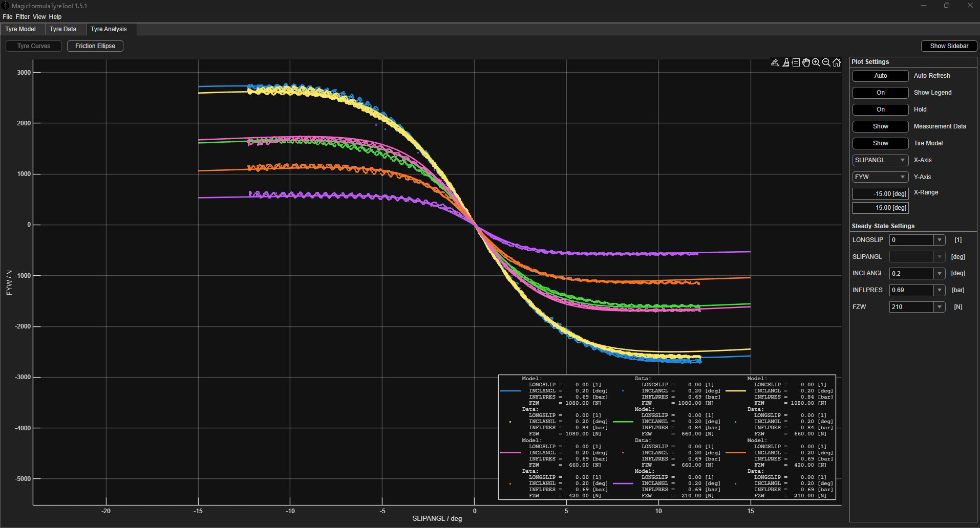Viewport: 980px width, 528px height.
Task: Click the blue model line legend swatch
Action: tap(510, 391)
